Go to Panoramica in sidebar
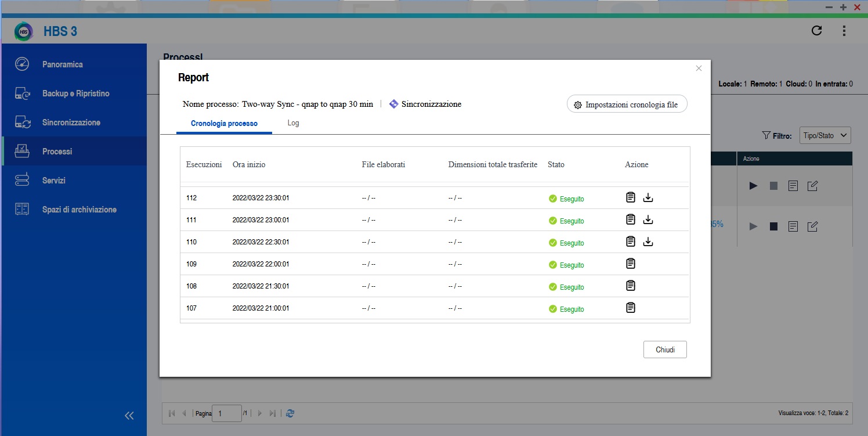 [x=63, y=64]
